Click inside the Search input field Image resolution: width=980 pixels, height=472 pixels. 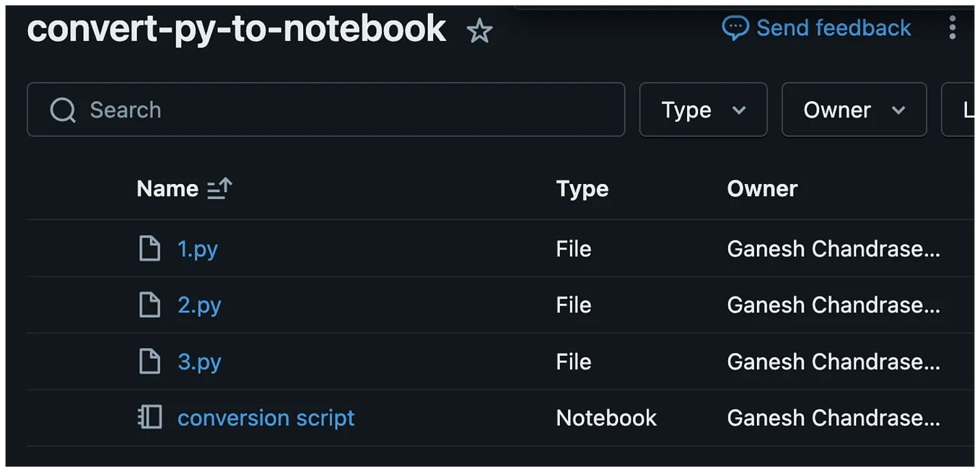click(289, 110)
